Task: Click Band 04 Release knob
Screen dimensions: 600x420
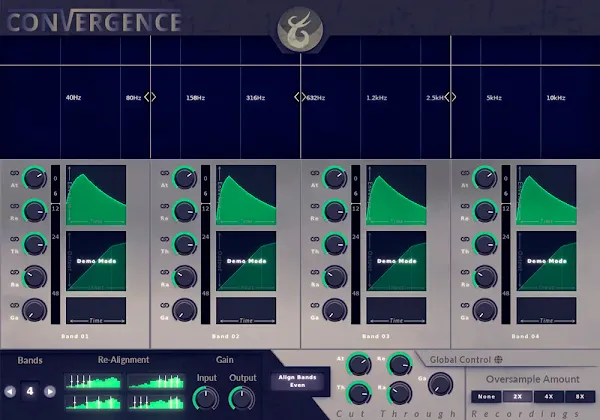Action: (485, 211)
